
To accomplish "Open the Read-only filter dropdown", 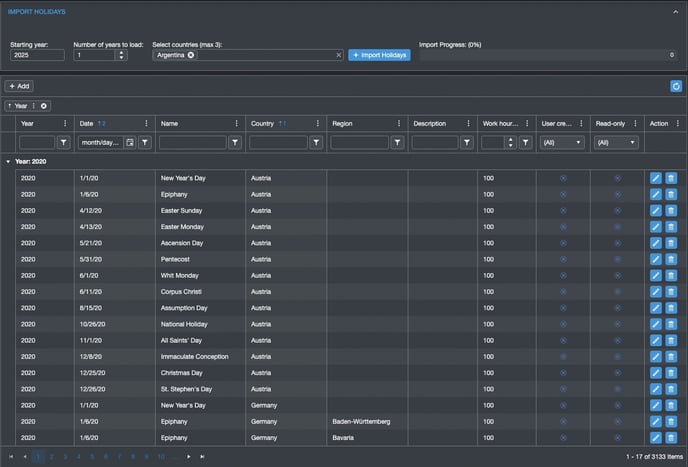I will point(616,143).
